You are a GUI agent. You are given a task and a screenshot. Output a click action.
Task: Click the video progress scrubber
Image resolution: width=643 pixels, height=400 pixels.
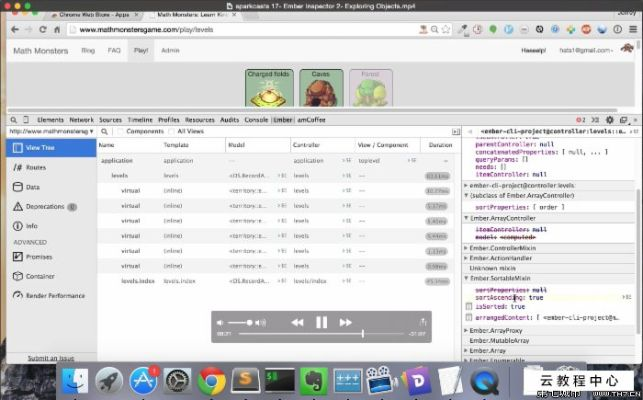pos(363,334)
